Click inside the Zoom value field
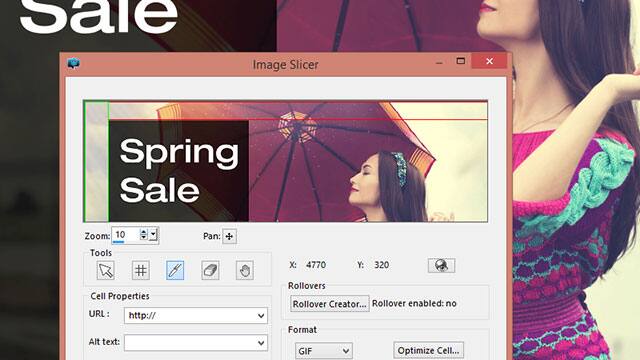640x360 pixels. tap(126, 235)
